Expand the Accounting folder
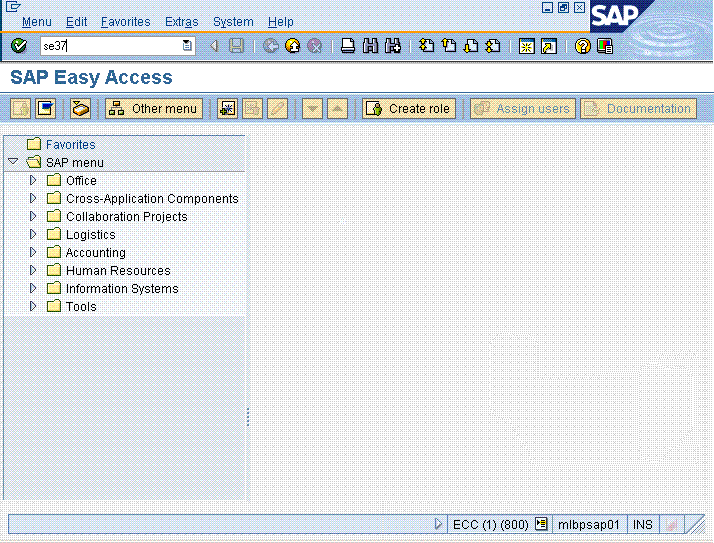Viewport: 714px width, 543px height. [33, 252]
